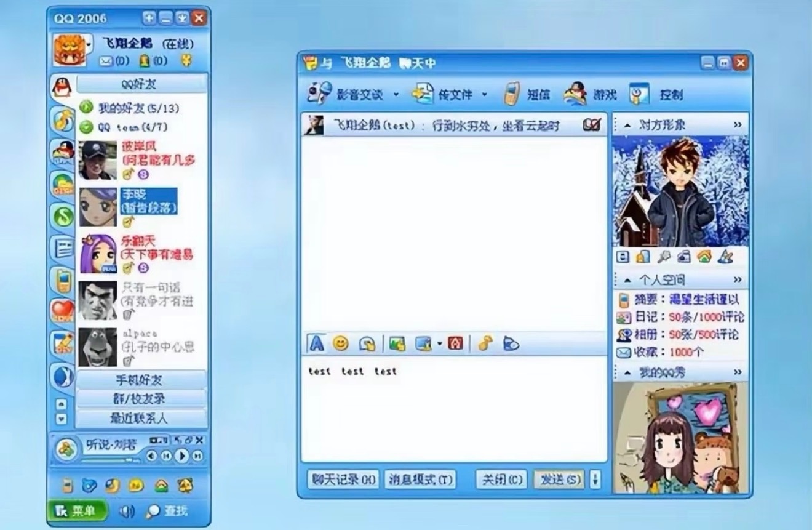This screenshot has width=812, height=530.
Task: Select the penguin QQ contacts sidebar tab
Action: (62, 89)
